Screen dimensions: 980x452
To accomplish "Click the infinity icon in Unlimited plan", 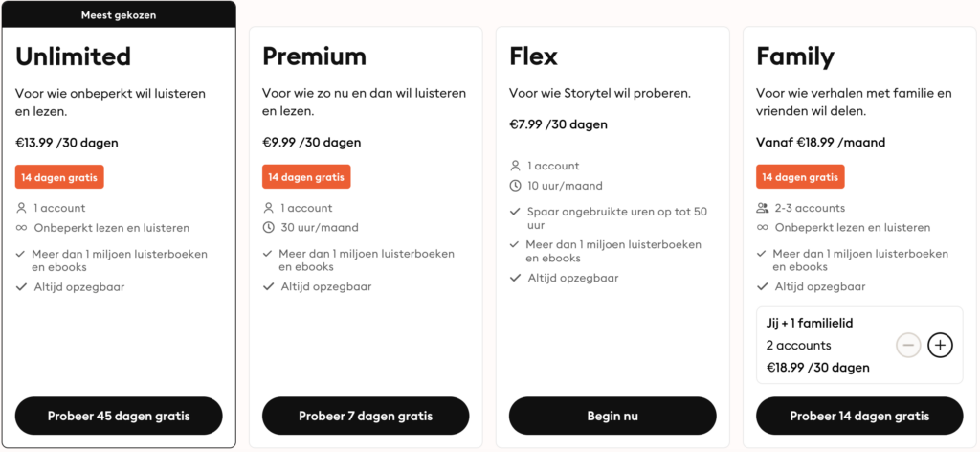I will pos(22,228).
